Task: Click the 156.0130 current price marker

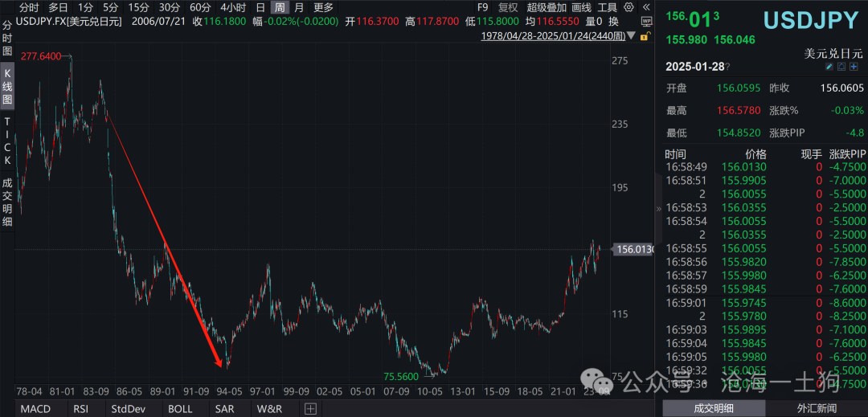Action: tap(635, 250)
